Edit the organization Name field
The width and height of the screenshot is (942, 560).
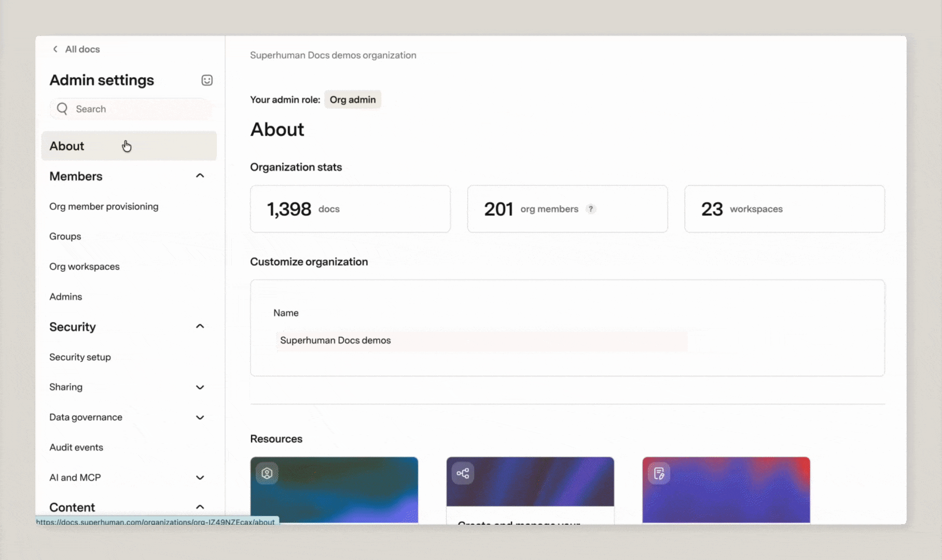pos(481,340)
